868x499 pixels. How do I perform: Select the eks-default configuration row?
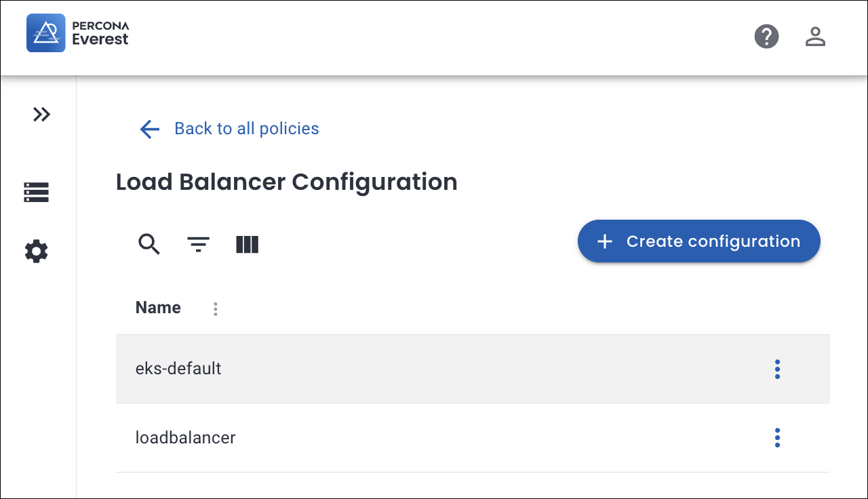178,369
